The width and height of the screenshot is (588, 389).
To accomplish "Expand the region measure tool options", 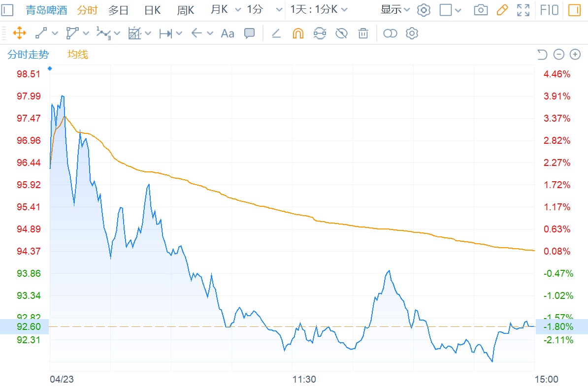I will click(x=148, y=33).
